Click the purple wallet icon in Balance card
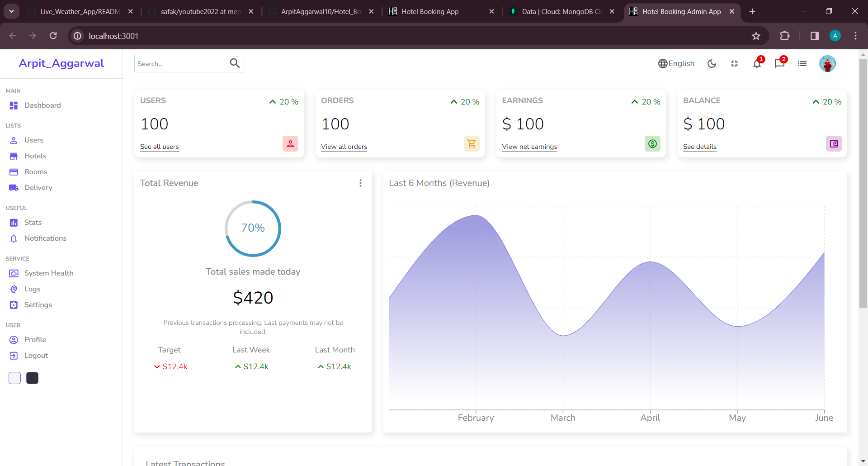Viewport: 868px width, 466px height. [x=834, y=143]
